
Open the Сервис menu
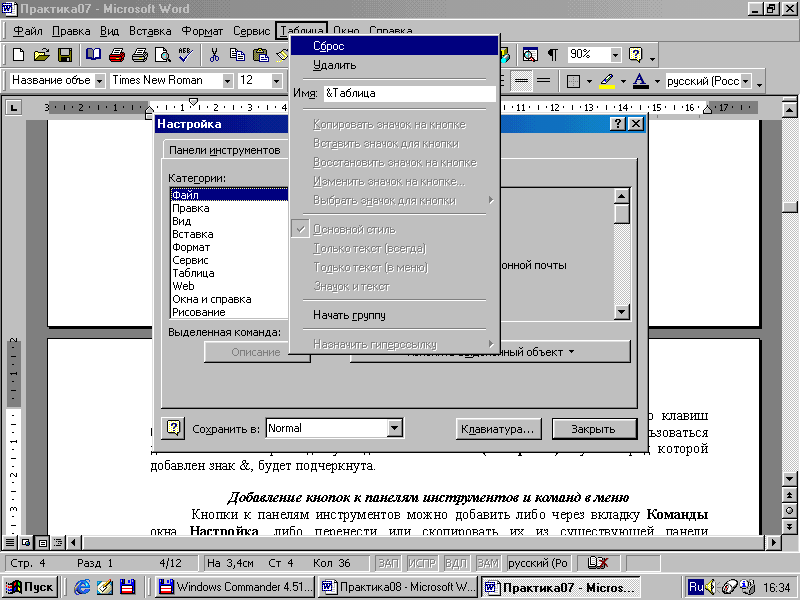tap(251, 31)
